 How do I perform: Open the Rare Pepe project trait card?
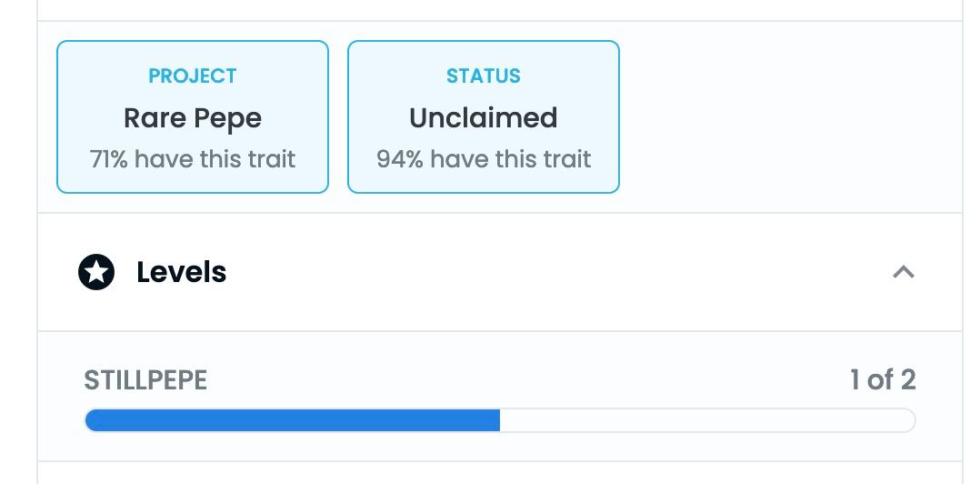[193, 117]
